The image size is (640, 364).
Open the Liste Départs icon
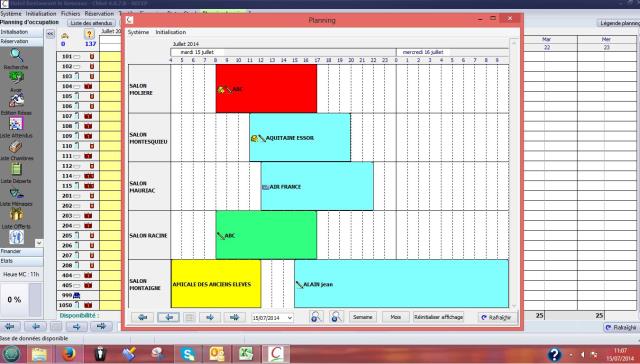[x=16, y=169]
